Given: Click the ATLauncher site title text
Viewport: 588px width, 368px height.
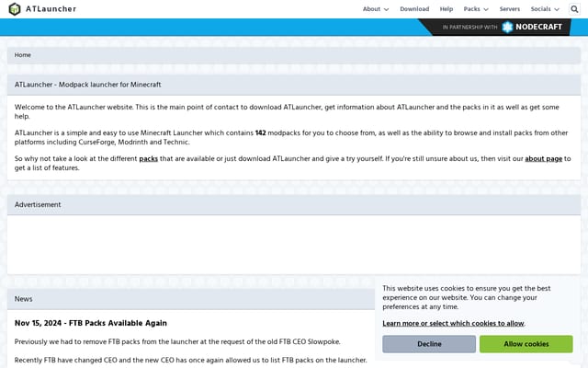Looking at the screenshot, I should (51, 9).
